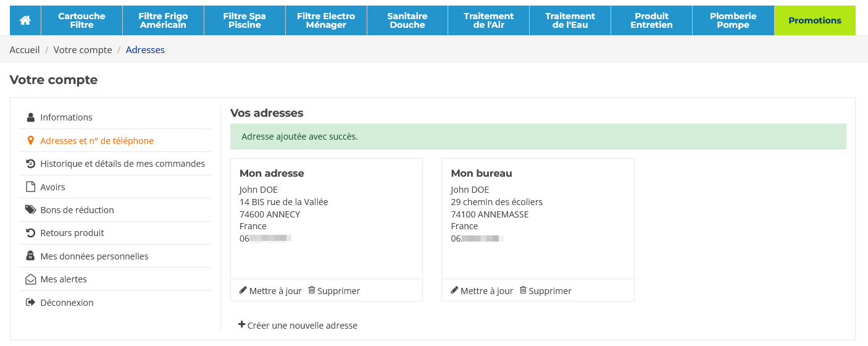This screenshot has height=346, width=868.
Task: Click the document icon next to Avoirs
Action: [30, 187]
